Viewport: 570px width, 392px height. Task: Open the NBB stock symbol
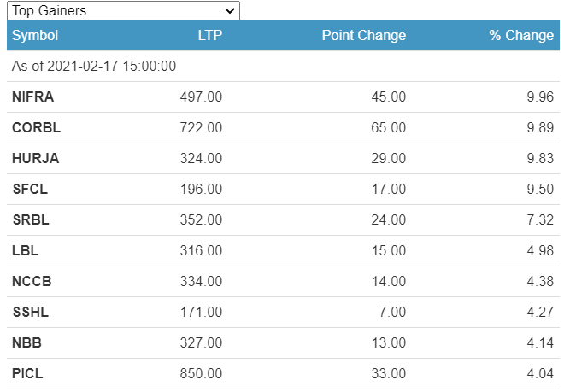pos(26,343)
